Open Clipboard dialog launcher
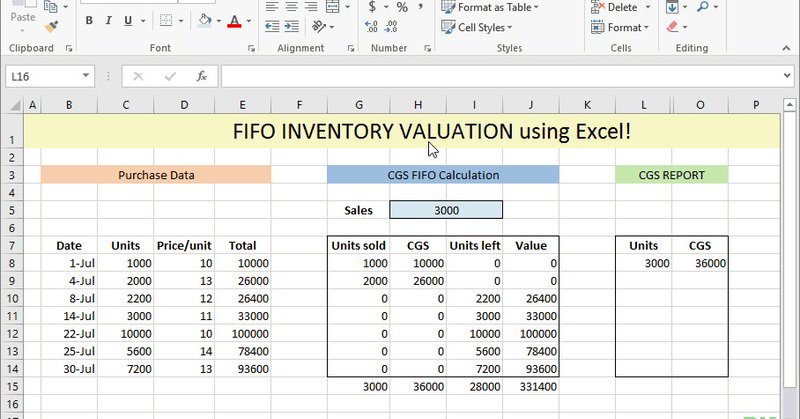The image size is (800, 419). (69, 48)
